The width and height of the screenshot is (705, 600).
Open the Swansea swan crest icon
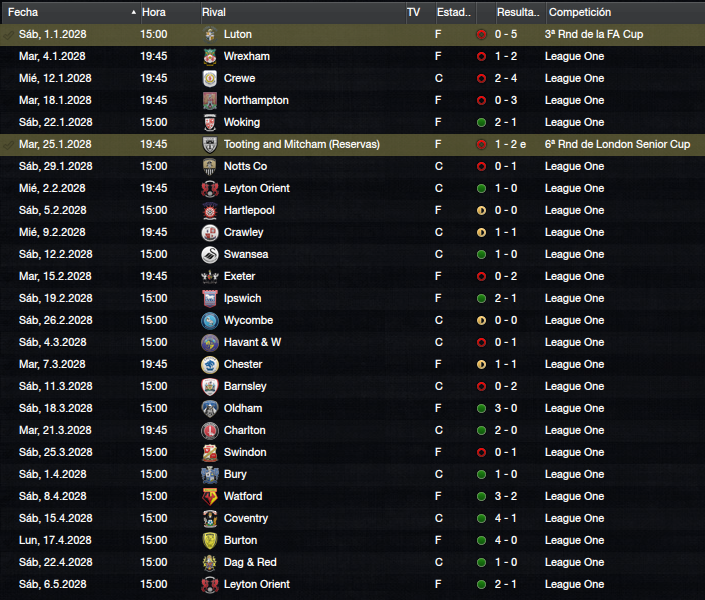point(210,255)
